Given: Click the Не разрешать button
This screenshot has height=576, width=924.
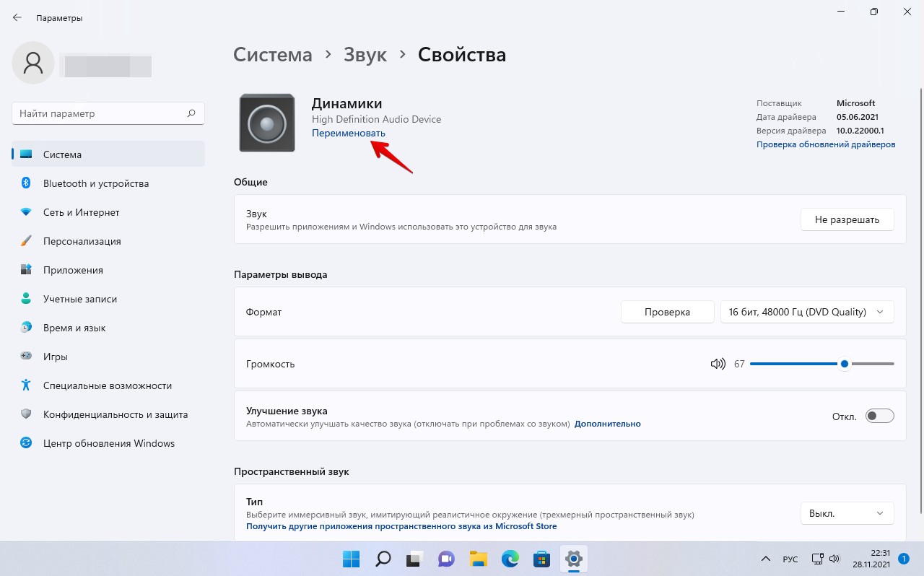Looking at the screenshot, I should [x=847, y=220].
